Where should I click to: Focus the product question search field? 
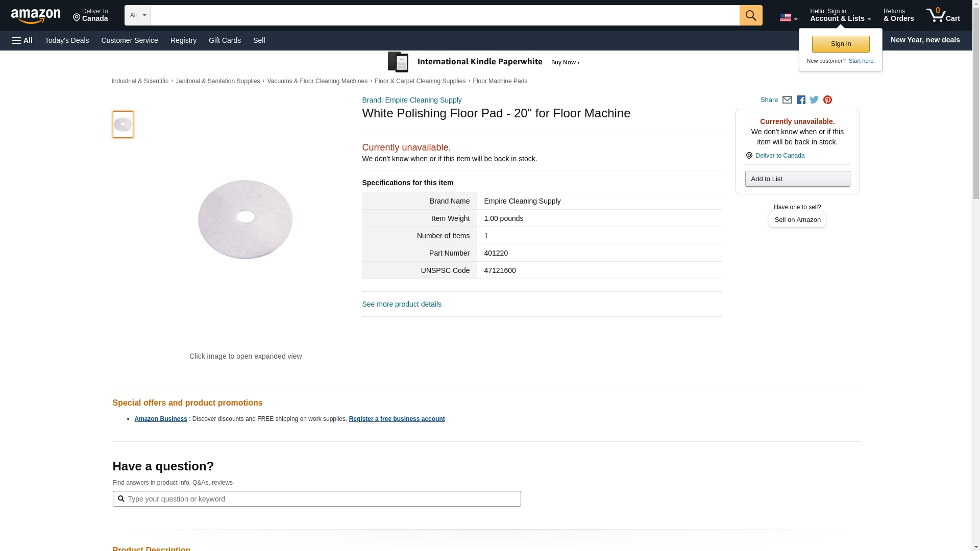[x=316, y=498]
